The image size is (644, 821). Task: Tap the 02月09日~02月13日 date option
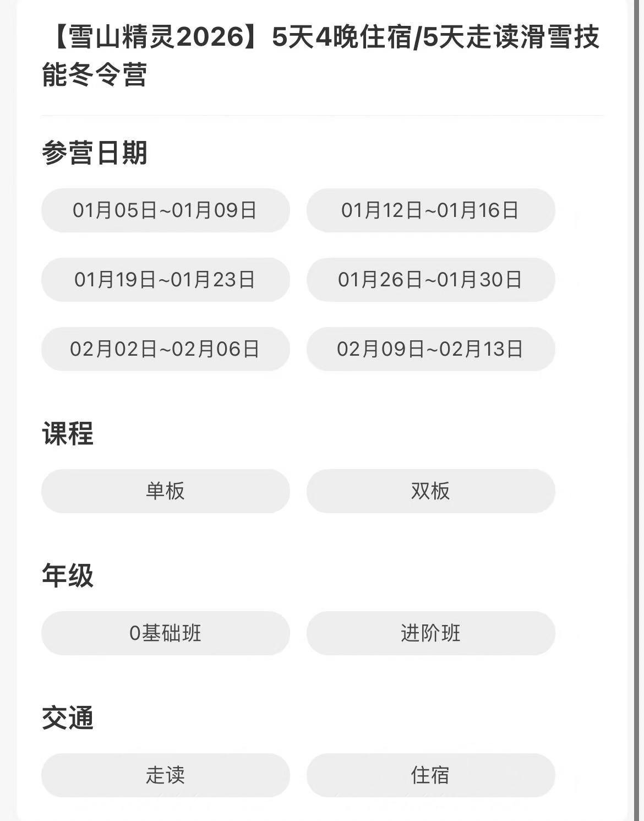pos(430,349)
